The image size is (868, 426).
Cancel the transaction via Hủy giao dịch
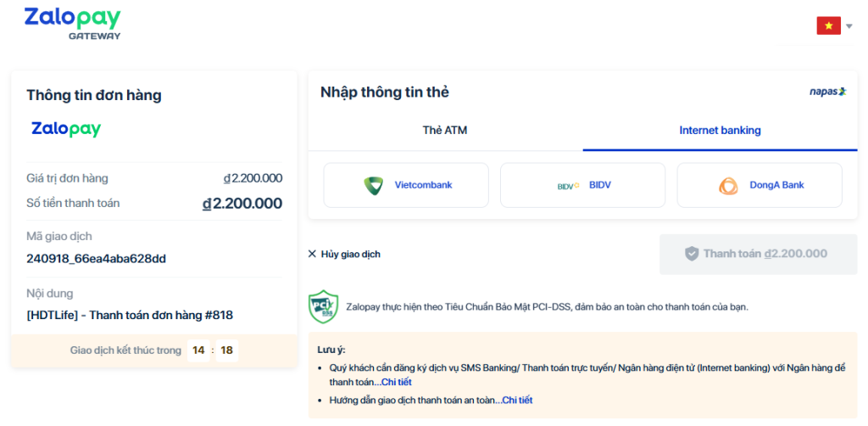344,254
